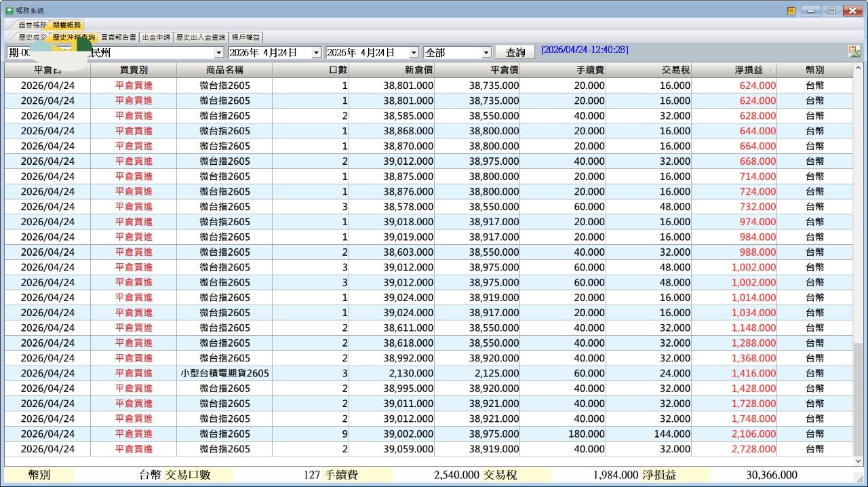Image resolution: width=868 pixels, height=487 pixels.
Task: Click the sort arrow on 淨損益 header
Action: [770, 71]
